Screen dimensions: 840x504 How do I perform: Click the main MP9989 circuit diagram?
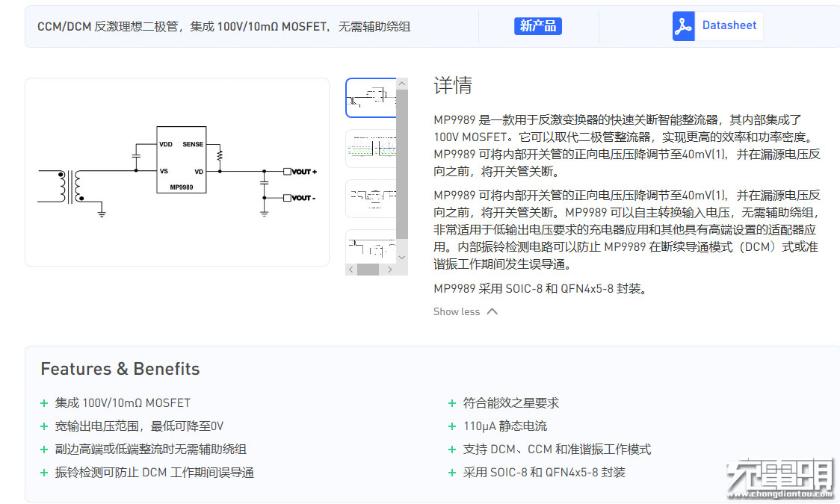(177, 172)
